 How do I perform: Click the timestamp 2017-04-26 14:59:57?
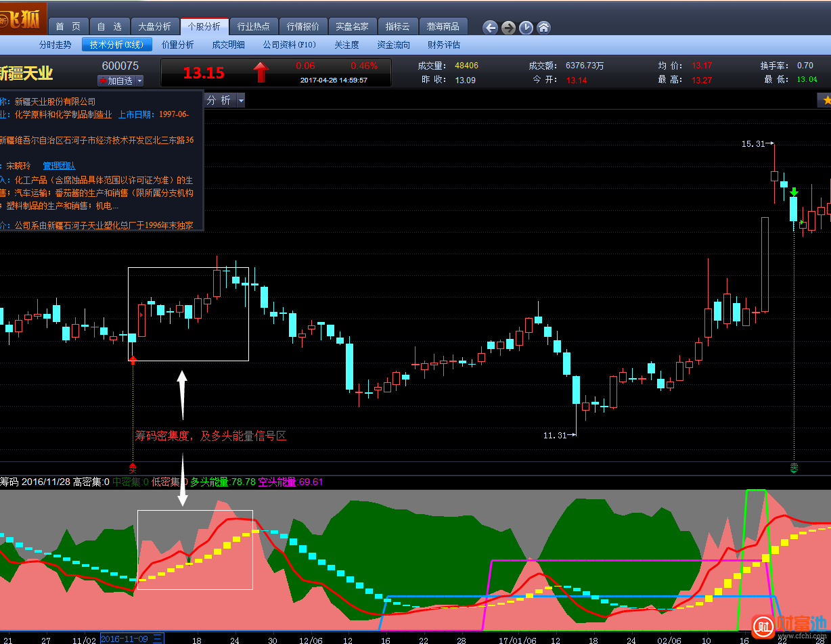point(334,80)
